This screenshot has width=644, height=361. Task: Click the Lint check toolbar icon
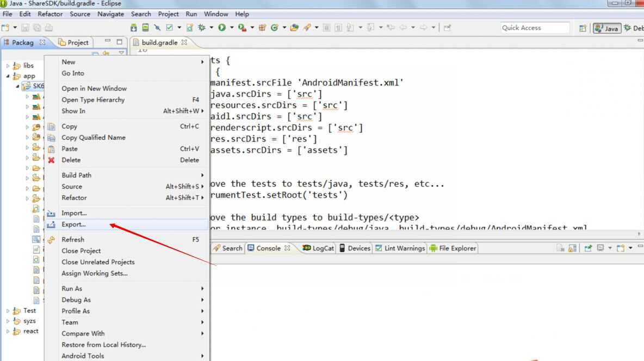pyautogui.click(x=170, y=28)
